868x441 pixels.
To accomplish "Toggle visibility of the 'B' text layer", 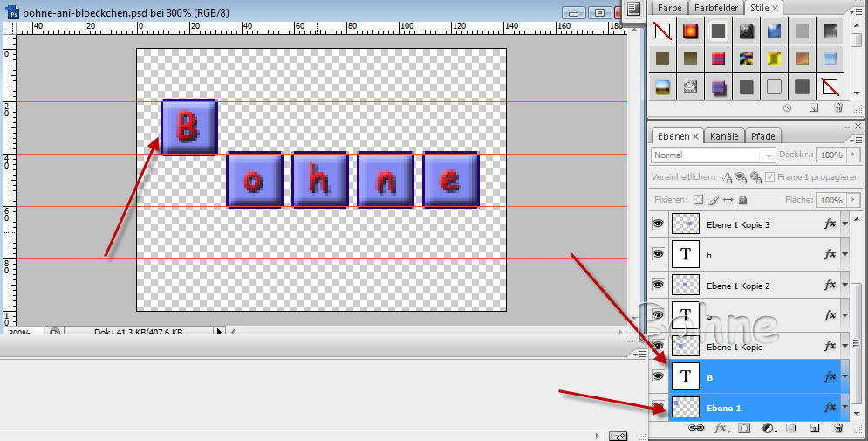I will 658,376.
